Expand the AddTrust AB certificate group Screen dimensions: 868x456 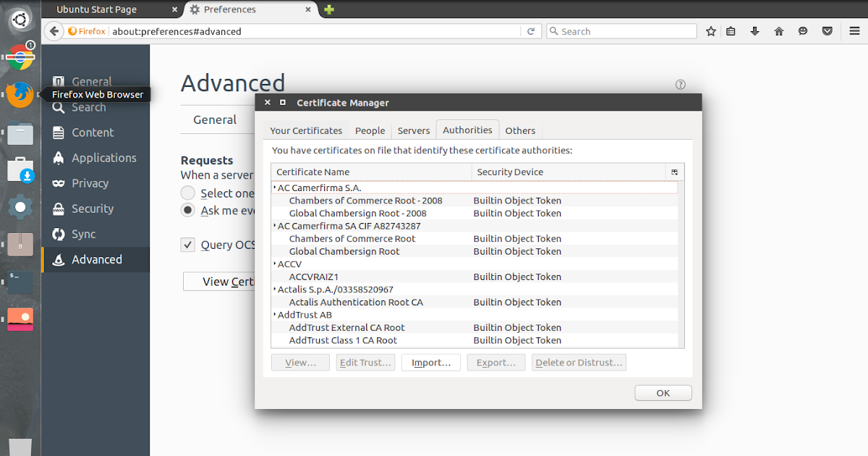coord(274,314)
